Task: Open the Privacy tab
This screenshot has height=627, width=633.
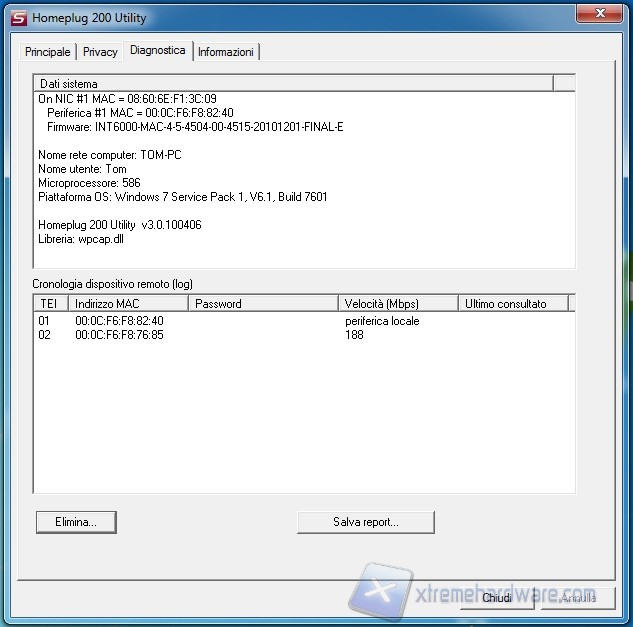Action: click(100, 52)
